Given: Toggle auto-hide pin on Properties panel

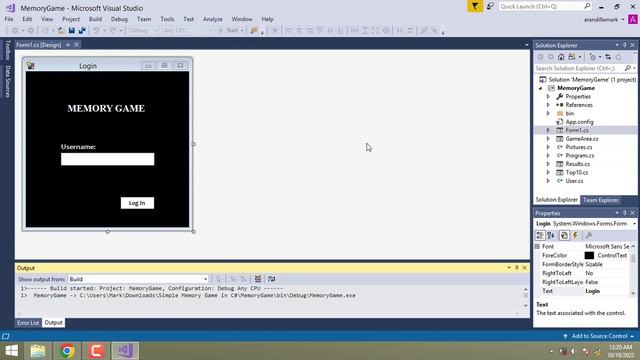Looking at the screenshot, I should (624, 213).
